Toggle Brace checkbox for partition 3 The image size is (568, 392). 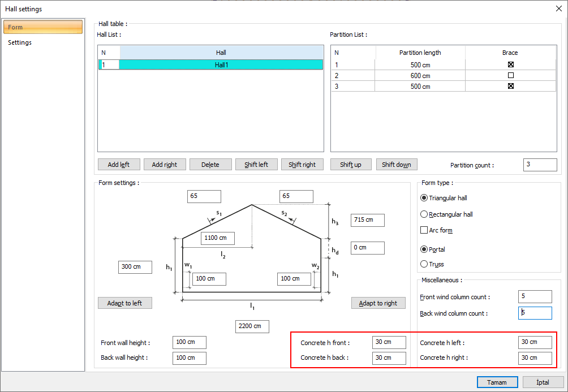click(x=511, y=86)
